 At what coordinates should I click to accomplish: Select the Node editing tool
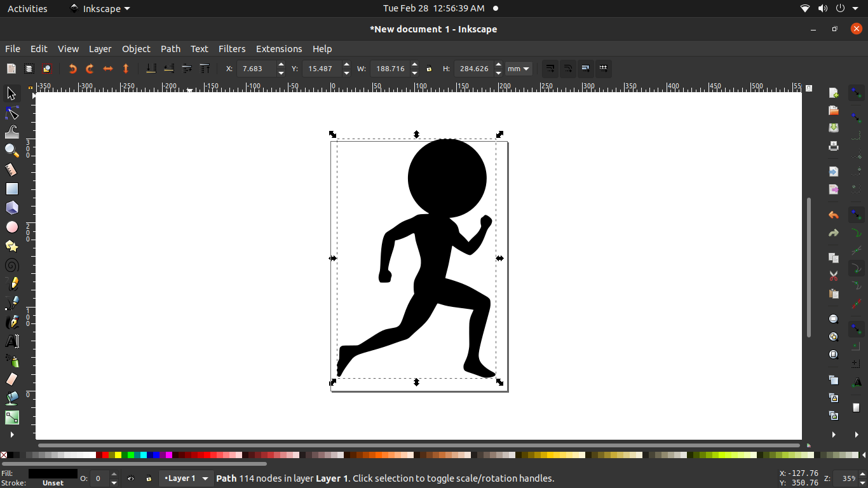click(x=11, y=112)
